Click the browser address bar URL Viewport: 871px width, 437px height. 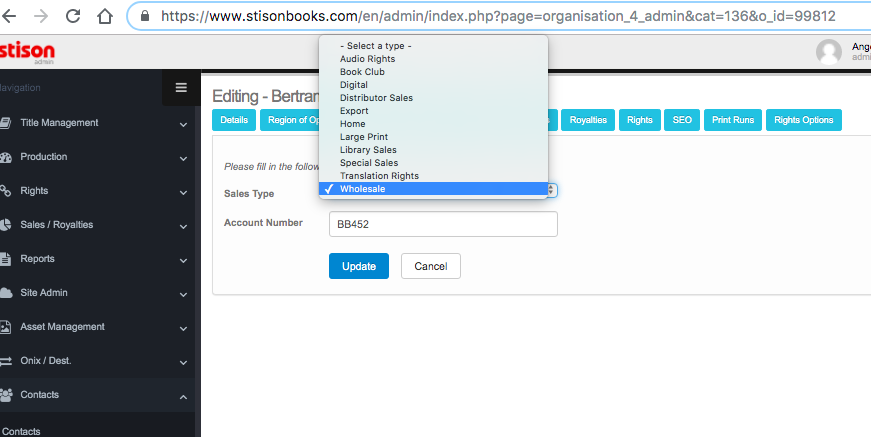(x=498, y=16)
